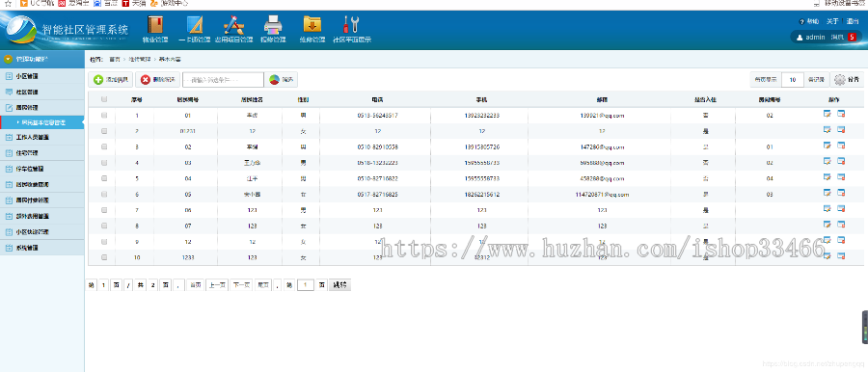This screenshot has width=868, height=372.
Task: Check the box for row 7
Action: (x=104, y=210)
